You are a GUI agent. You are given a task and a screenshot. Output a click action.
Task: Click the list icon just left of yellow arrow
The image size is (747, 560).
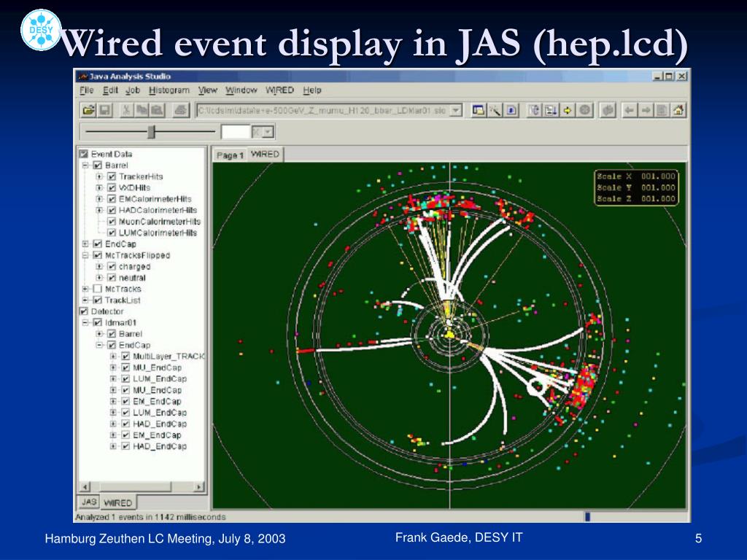551,111
